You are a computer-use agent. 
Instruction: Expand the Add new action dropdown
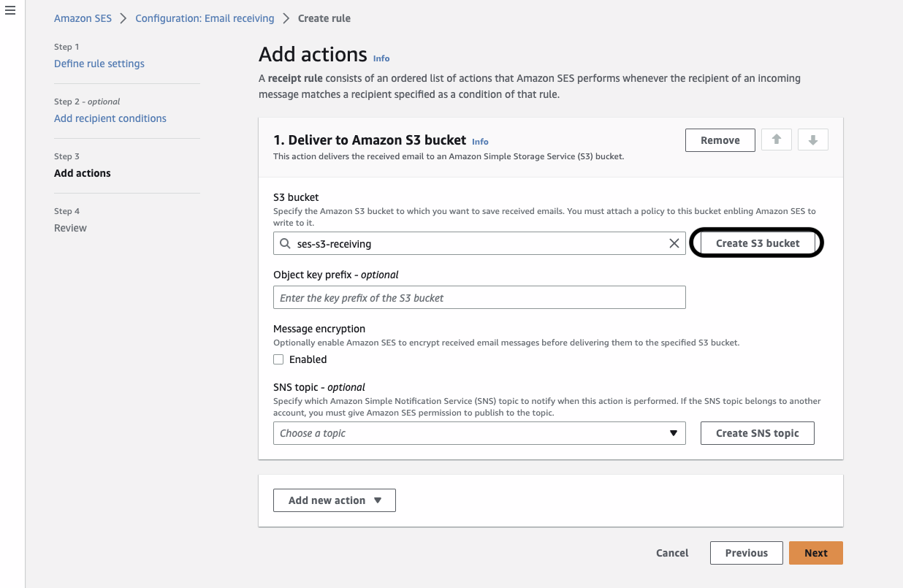click(334, 500)
